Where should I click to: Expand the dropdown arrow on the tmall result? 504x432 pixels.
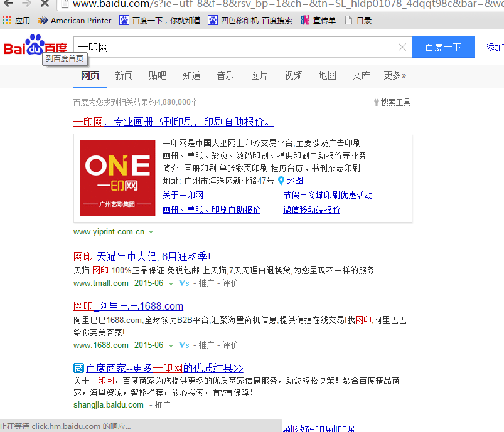point(171,283)
